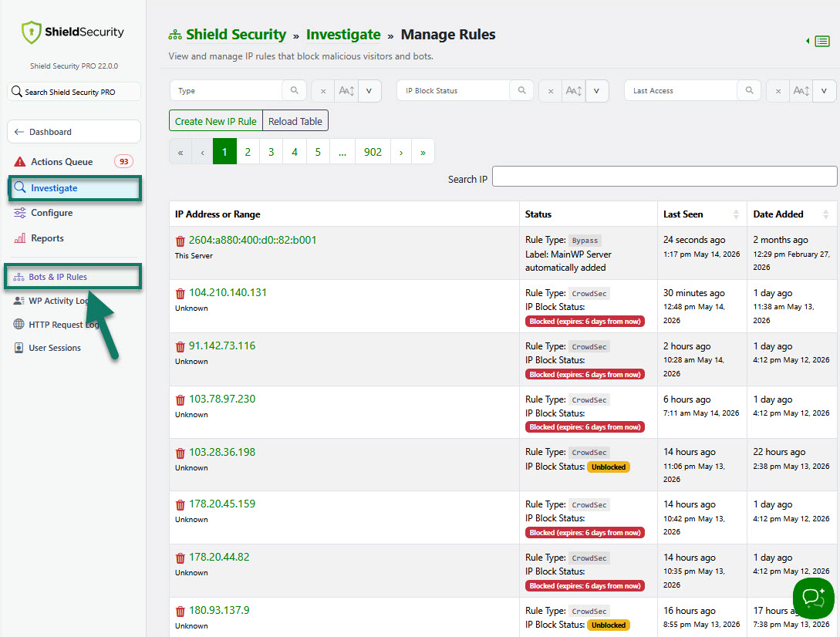Delete IP rule 104.210.140.131 trash icon
The width and height of the screenshot is (840, 637).
[x=180, y=294]
